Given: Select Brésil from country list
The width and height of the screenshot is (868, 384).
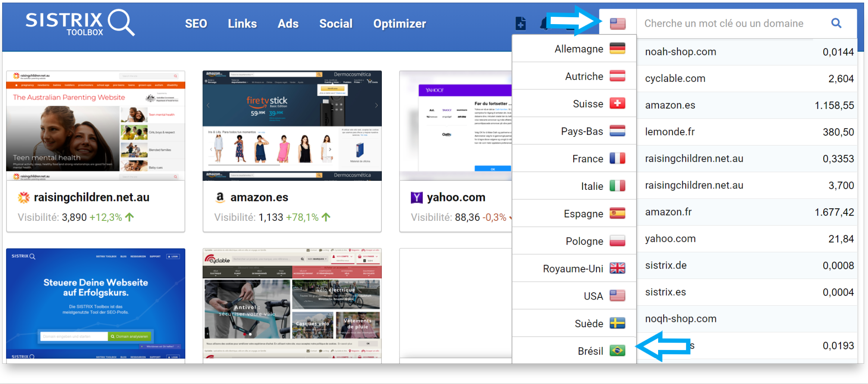Looking at the screenshot, I should [x=574, y=351].
